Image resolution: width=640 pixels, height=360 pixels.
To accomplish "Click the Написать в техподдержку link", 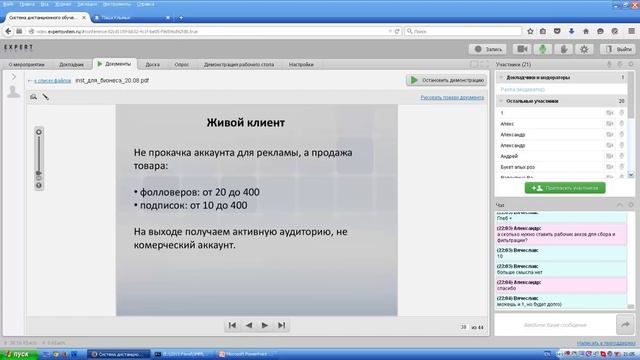I will tap(606, 343).
